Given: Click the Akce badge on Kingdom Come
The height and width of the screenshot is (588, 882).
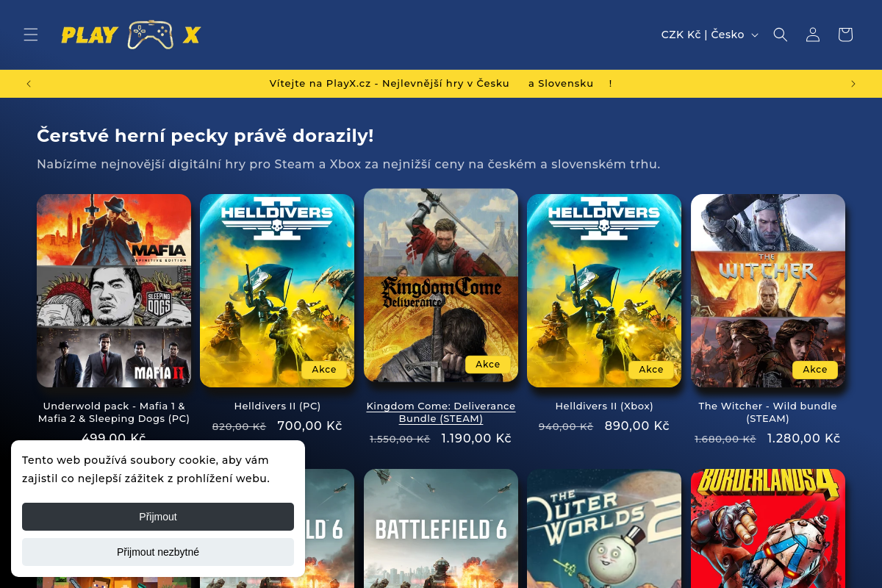Looking at the screenshot, I should [488, 365].
